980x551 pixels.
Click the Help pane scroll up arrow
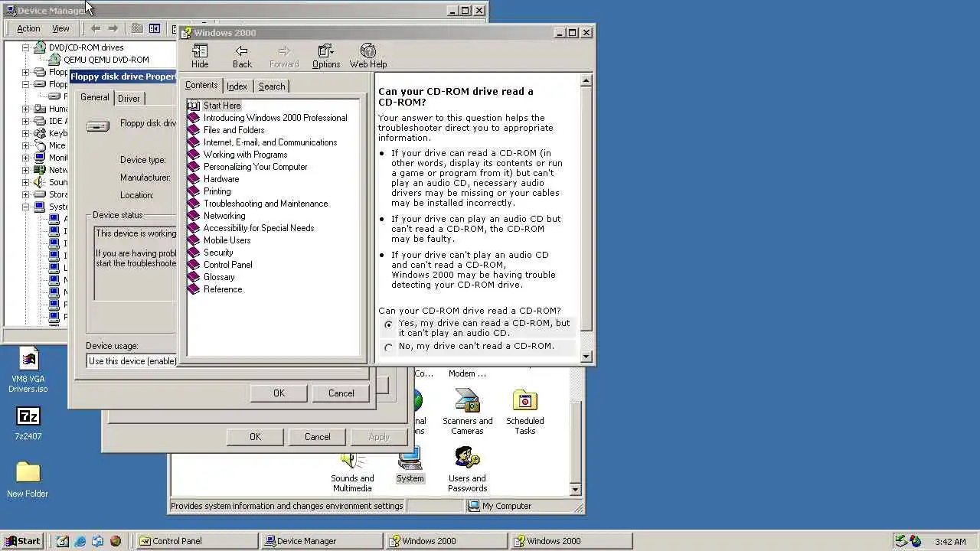tap(586, 80)
